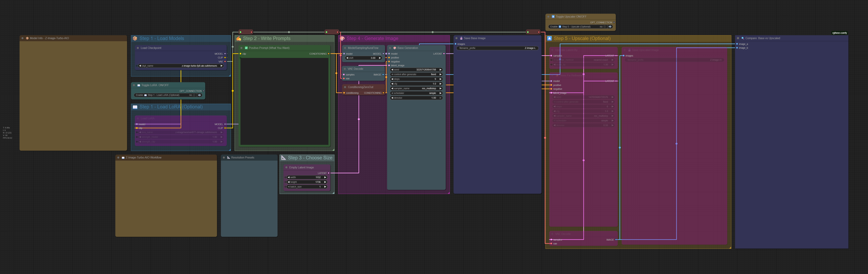The height and width of the screenshot is (274, 868).
Task: Click the ruler icon on Step 3 Choose Size
Action: tap(284, 158)
